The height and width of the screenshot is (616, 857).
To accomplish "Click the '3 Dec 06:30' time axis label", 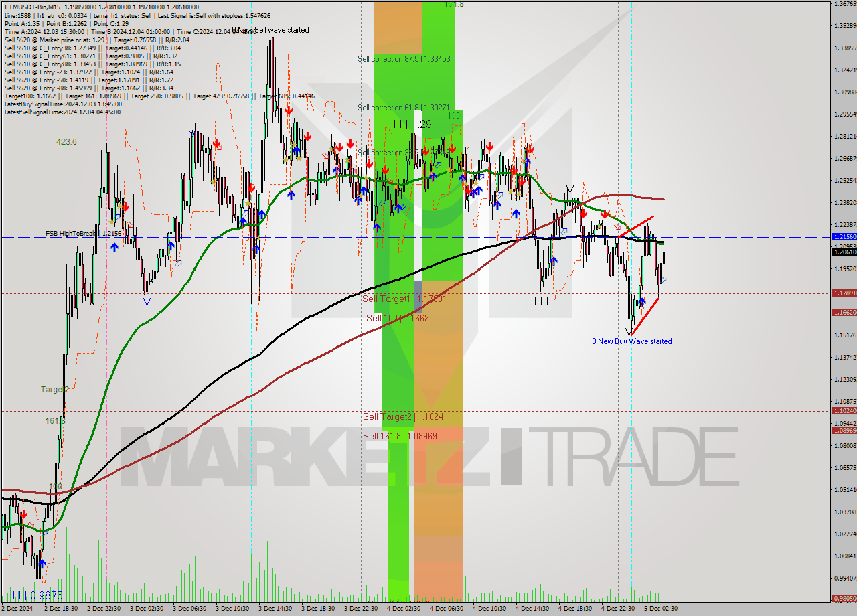I will pyautogui.click(x=189, y=609).
